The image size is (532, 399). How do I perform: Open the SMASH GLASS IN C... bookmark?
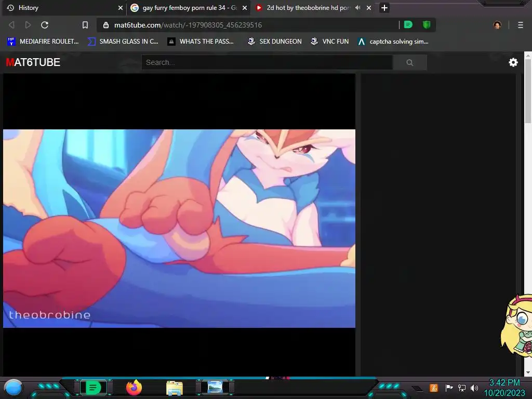(x=123, y=42)
